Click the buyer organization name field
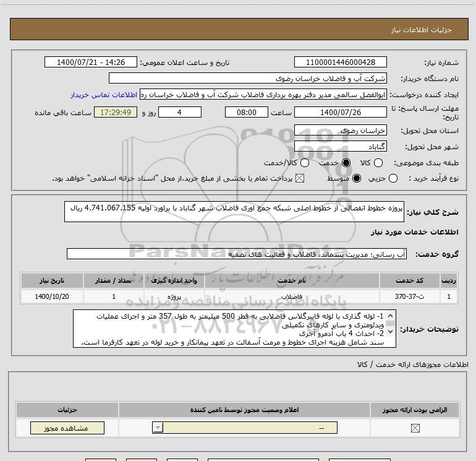This screenshot has width=476, height=461. pyautogui.click(x=248, y=79)
